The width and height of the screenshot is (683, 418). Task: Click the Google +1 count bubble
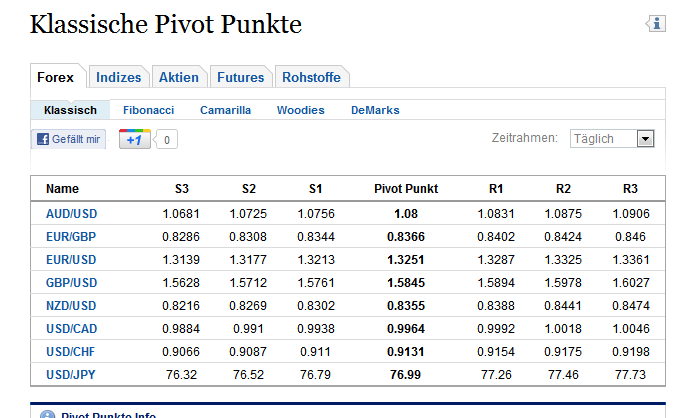166,140
